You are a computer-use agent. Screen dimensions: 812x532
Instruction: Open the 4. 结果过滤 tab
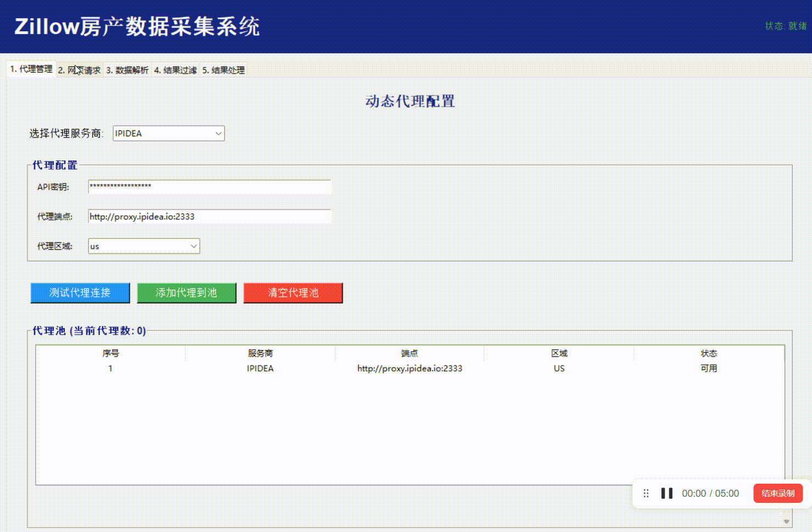175,70
